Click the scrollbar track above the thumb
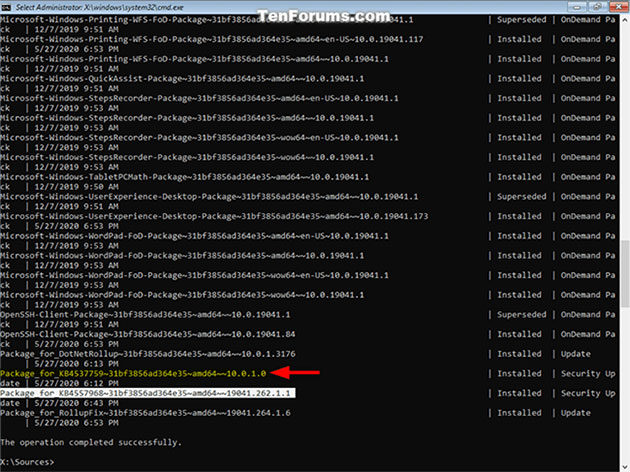Viewport: 630px width, 472px height. [625, 133]
